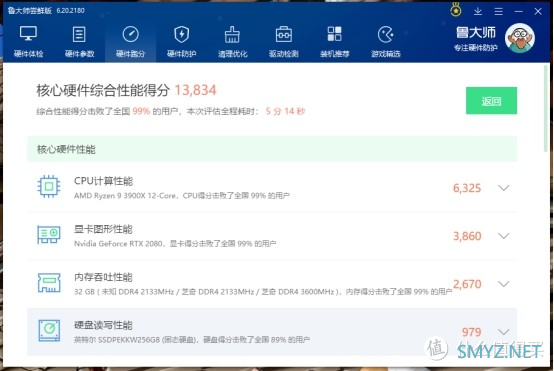Minimize the 鲁大师 window
The width and height of the screenshot is (554, 371).
point(518,11)
